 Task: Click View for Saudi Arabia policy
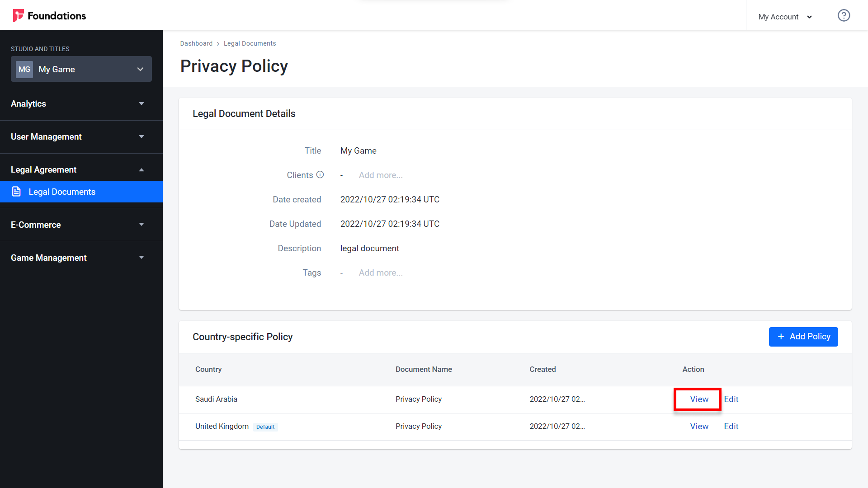click(x=698, y=399)
